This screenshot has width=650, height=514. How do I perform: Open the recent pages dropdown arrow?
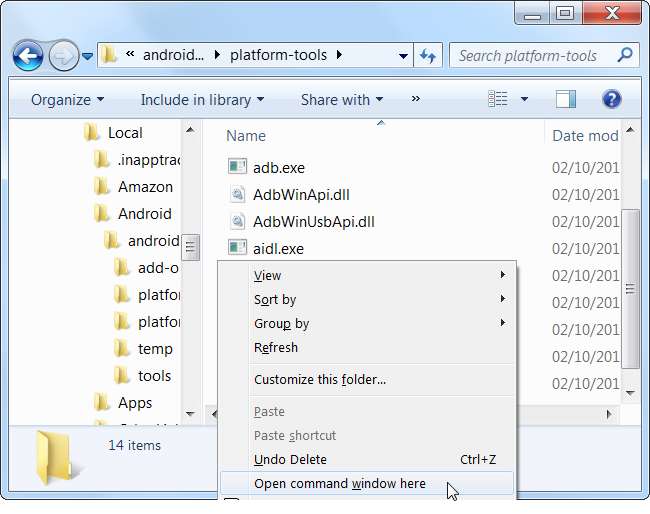point(87,56)
